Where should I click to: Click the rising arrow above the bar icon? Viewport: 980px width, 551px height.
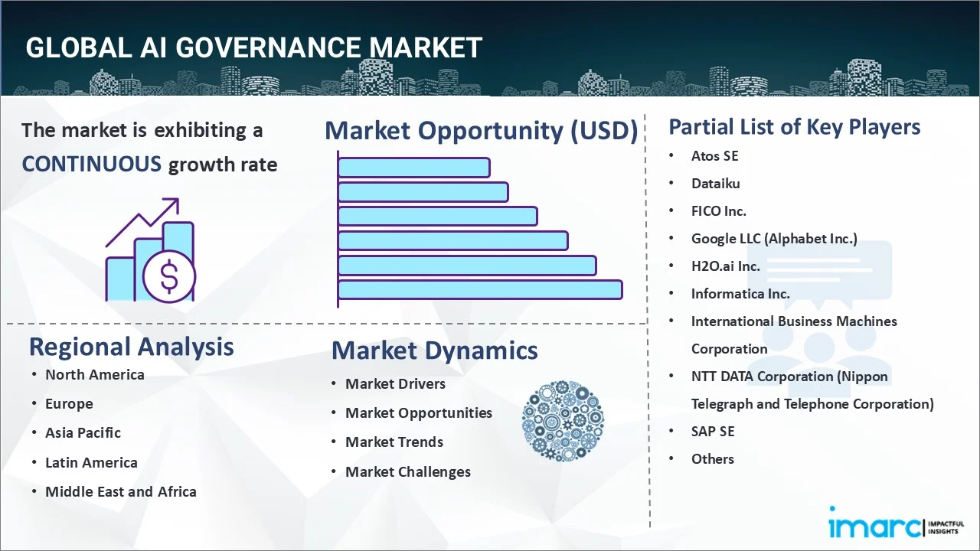click(145, 218)
